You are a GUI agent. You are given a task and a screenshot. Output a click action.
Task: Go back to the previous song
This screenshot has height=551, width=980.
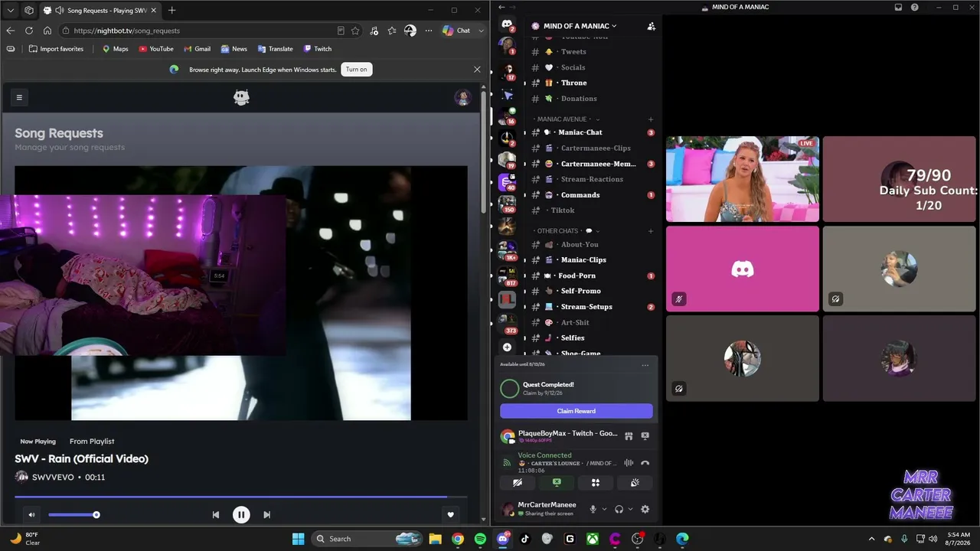(x=216, y=515)
